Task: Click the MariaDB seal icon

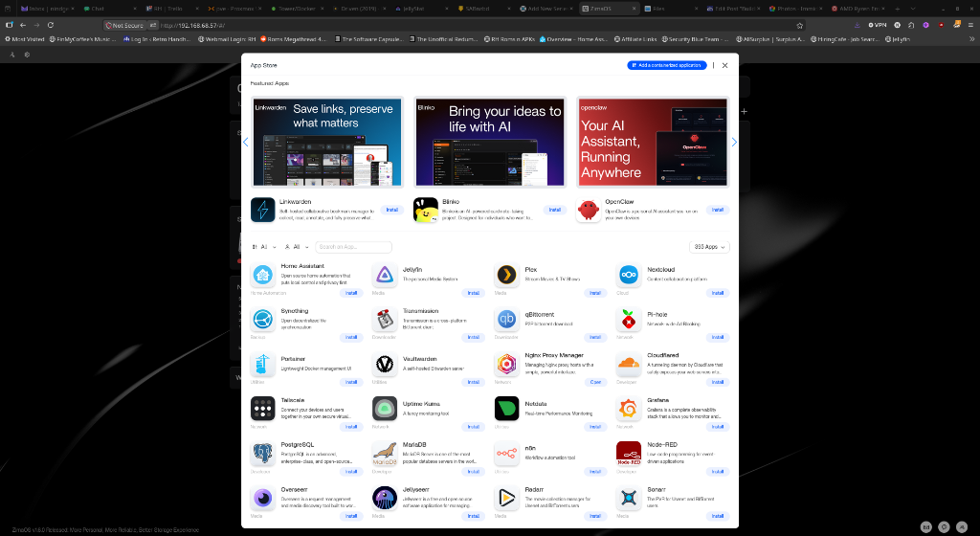Action: 385,454
